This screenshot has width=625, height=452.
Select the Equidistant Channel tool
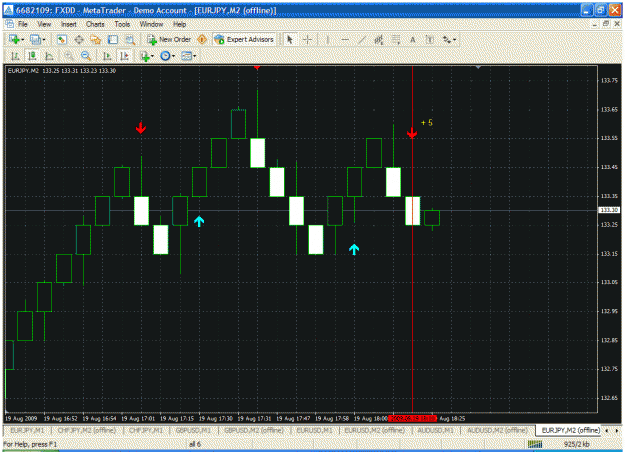tap(379, 39)
